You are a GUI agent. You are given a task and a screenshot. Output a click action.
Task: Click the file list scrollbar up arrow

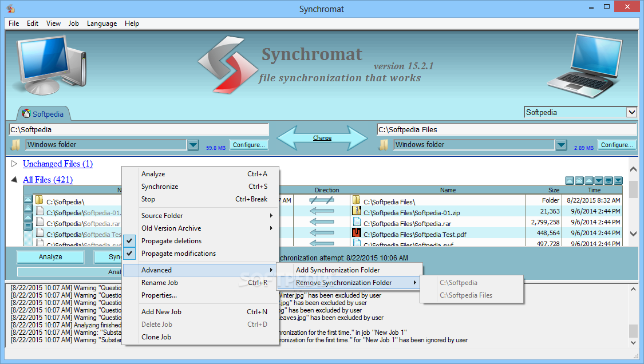[x=633, y=169]
